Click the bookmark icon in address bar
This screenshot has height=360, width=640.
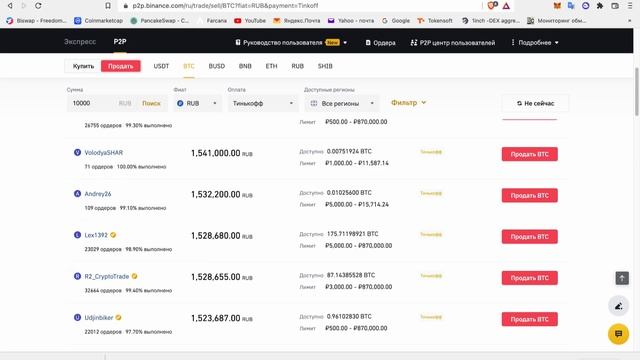click(x=108, y=6)
